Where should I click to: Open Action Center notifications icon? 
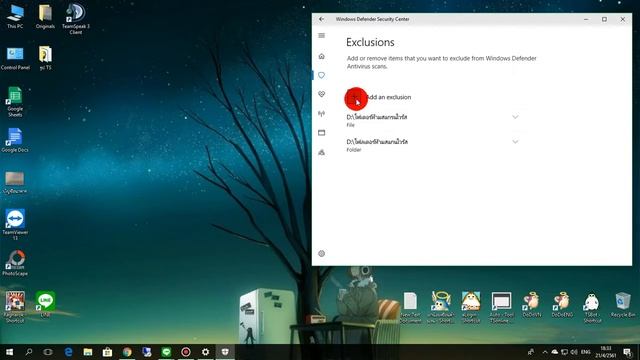(x=628, y=352)
